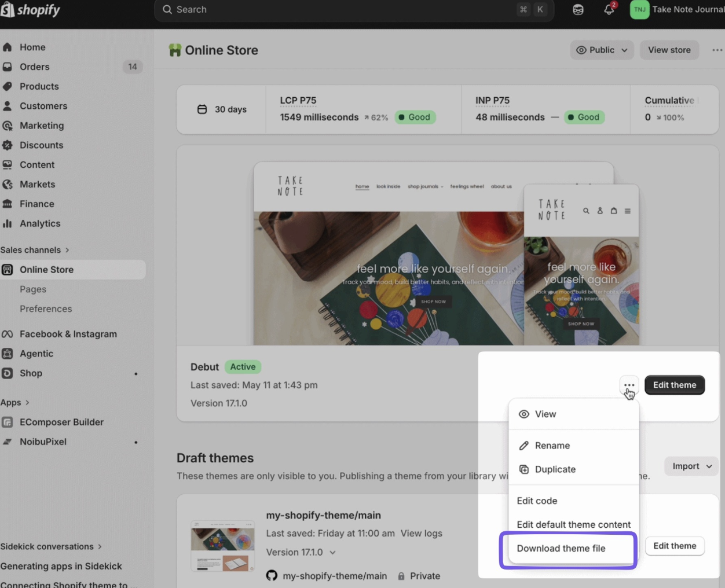725x588 pixels.
Task: Open the Content section
Action: [37, 165]
